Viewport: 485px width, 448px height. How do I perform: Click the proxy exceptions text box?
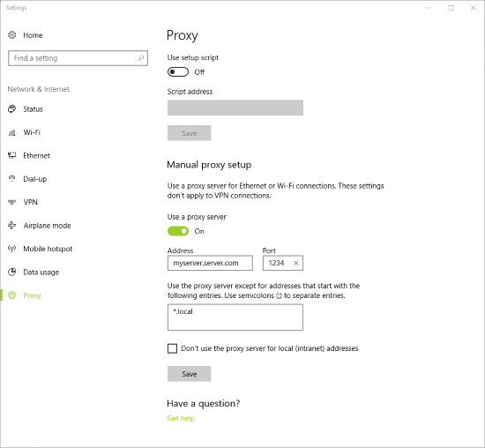pos(235,317)
